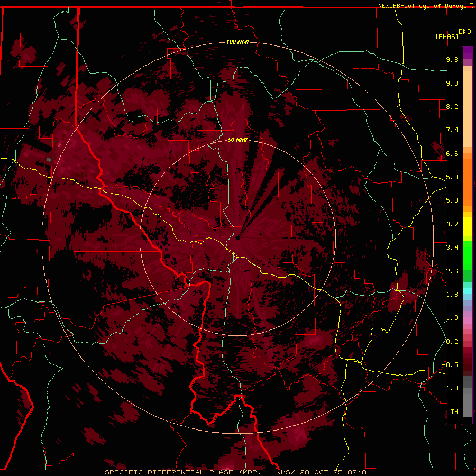Viewport: 476px width, 476px height.
Task: Click the yellow band of the color bar
Action: pyautogui.click(x=467, y=226)
